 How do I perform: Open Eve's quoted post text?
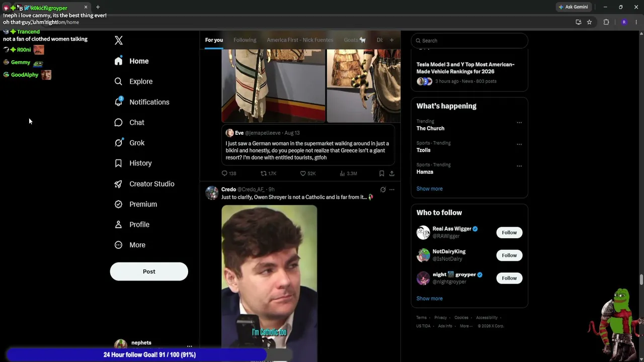[307, 150]
